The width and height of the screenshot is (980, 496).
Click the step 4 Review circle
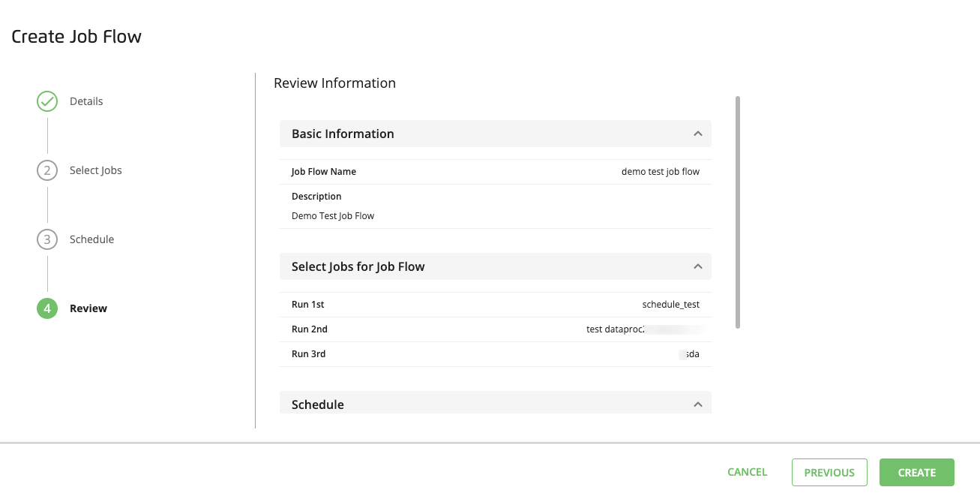coord(47,308)
